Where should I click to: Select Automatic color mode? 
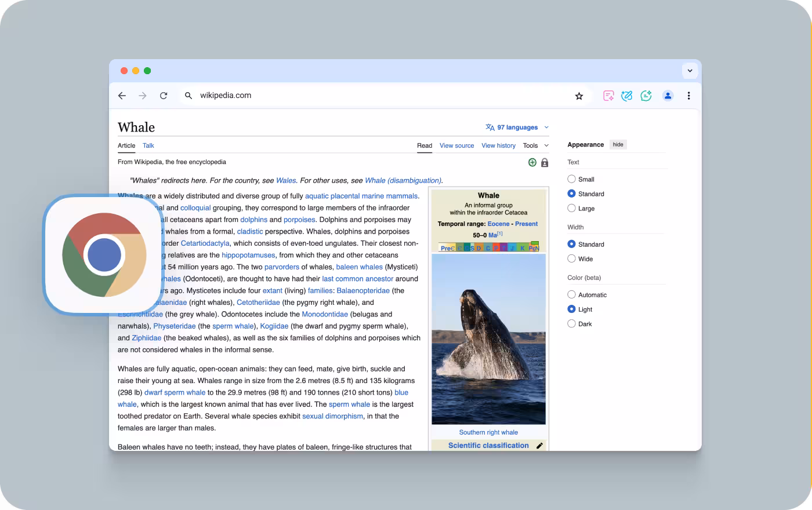571,294
